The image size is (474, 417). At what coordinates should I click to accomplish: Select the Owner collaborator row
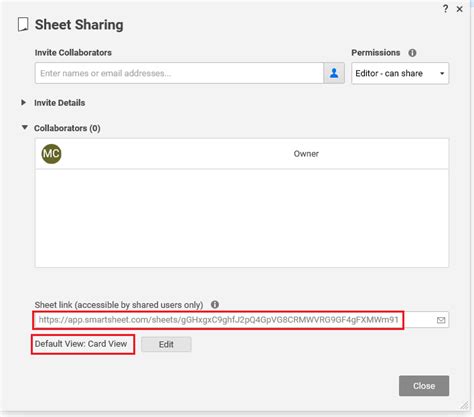pyautogui.click(x=242, y=154)
